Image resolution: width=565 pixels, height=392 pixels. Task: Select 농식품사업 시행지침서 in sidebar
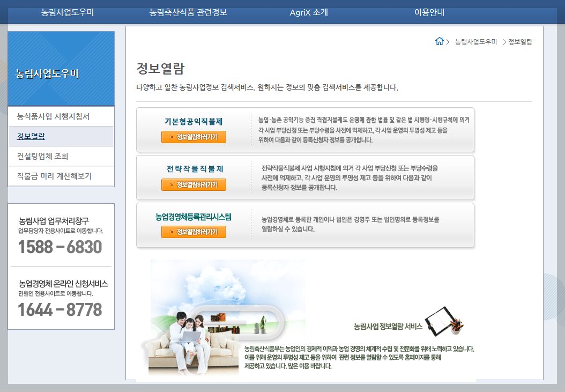coord(61,116)
